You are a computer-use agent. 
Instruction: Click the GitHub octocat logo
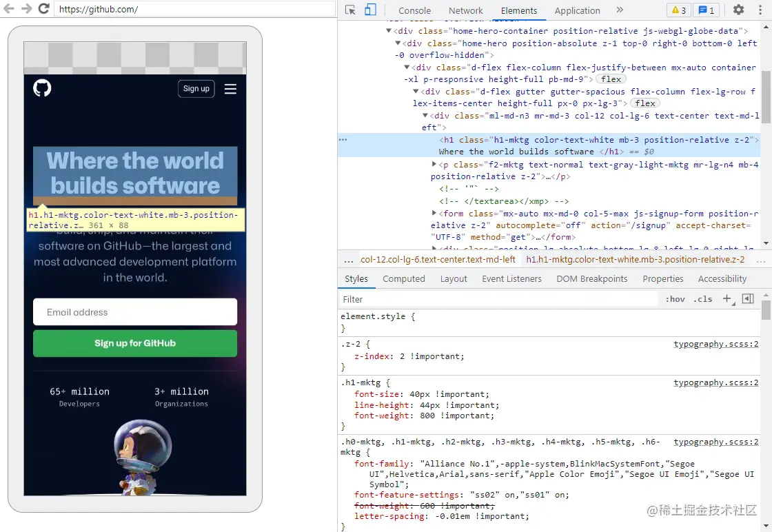42,88
